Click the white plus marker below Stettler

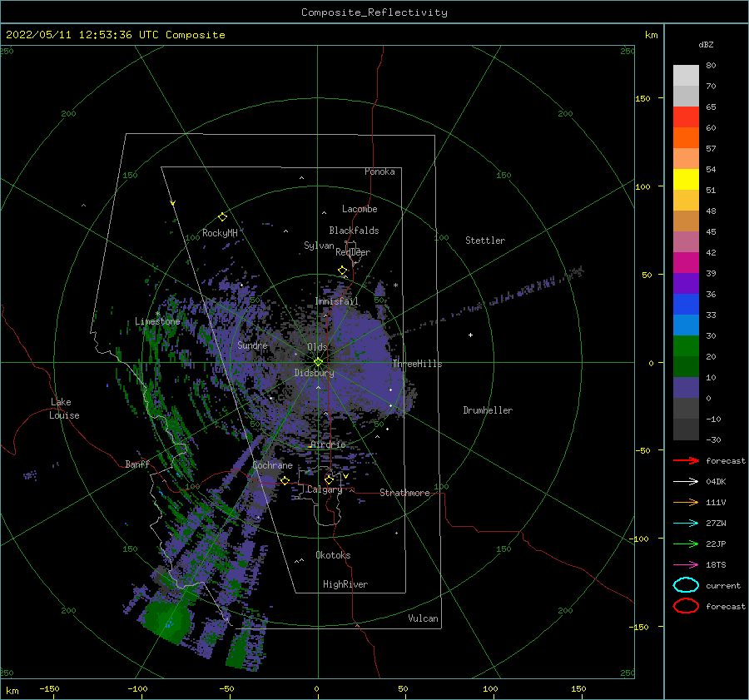470,335
